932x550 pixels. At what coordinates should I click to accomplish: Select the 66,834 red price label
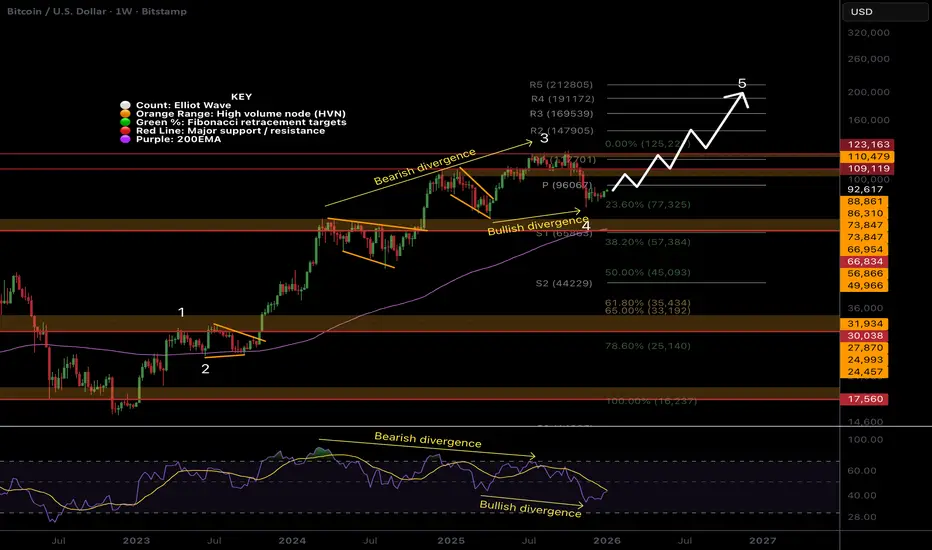coord(864,262)
